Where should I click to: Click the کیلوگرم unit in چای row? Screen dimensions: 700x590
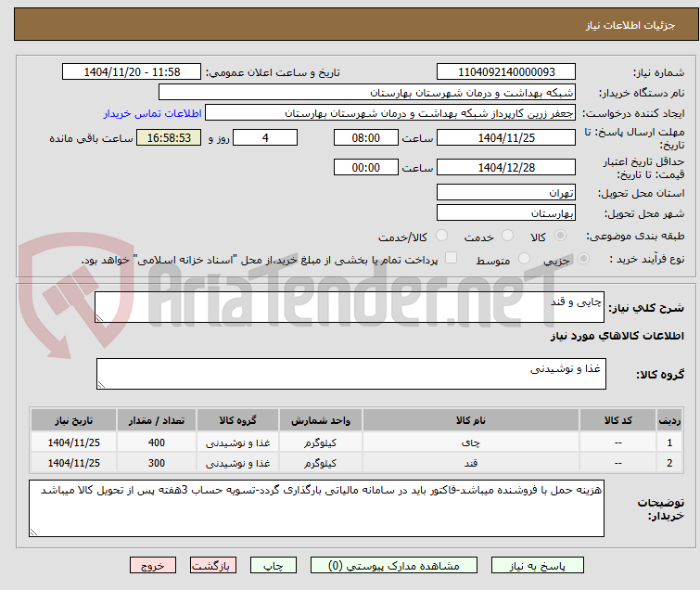pyautogui.click(x=321, y=442)
